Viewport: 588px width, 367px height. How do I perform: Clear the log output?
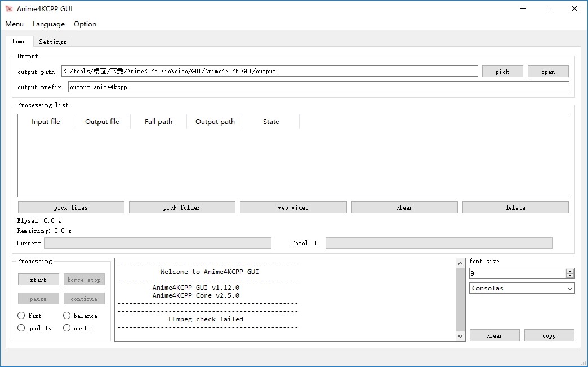[495, 335]
